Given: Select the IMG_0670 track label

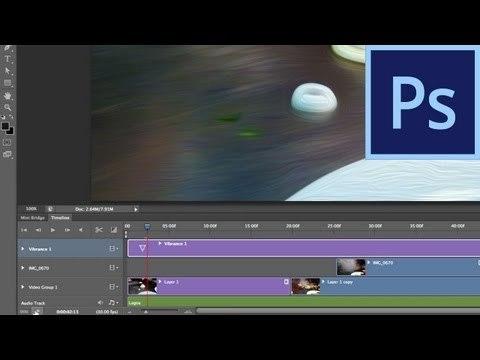Looking at the screenshot, I should pos(39,268).
